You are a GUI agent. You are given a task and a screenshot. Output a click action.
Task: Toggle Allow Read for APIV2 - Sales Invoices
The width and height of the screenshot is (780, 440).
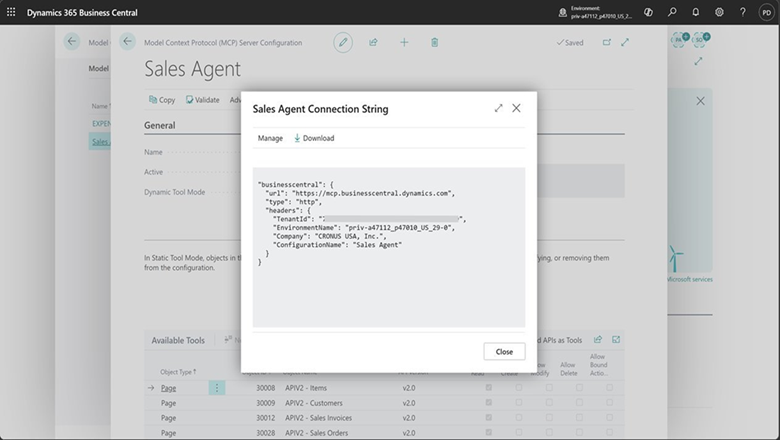488,417
